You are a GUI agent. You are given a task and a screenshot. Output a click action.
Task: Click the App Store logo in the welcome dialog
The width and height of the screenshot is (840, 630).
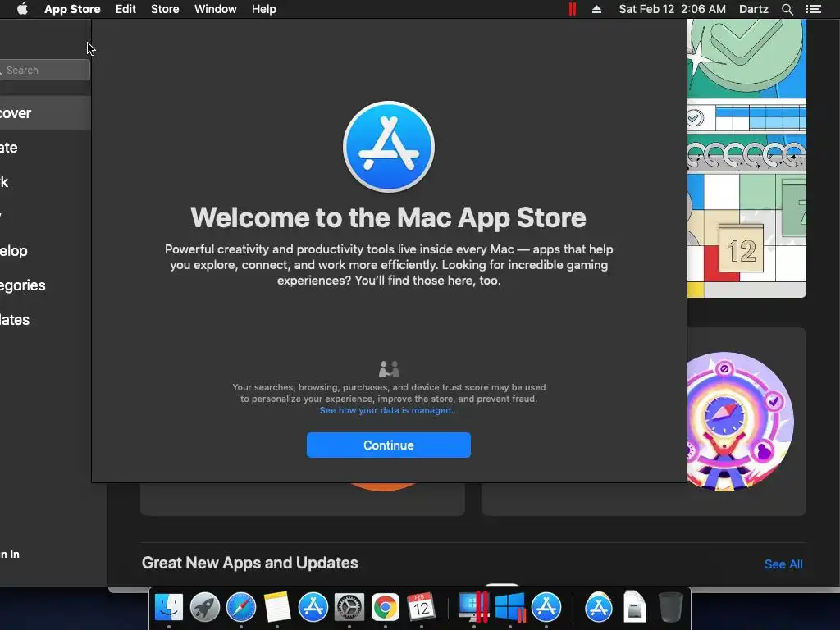(x=388, y=147)
